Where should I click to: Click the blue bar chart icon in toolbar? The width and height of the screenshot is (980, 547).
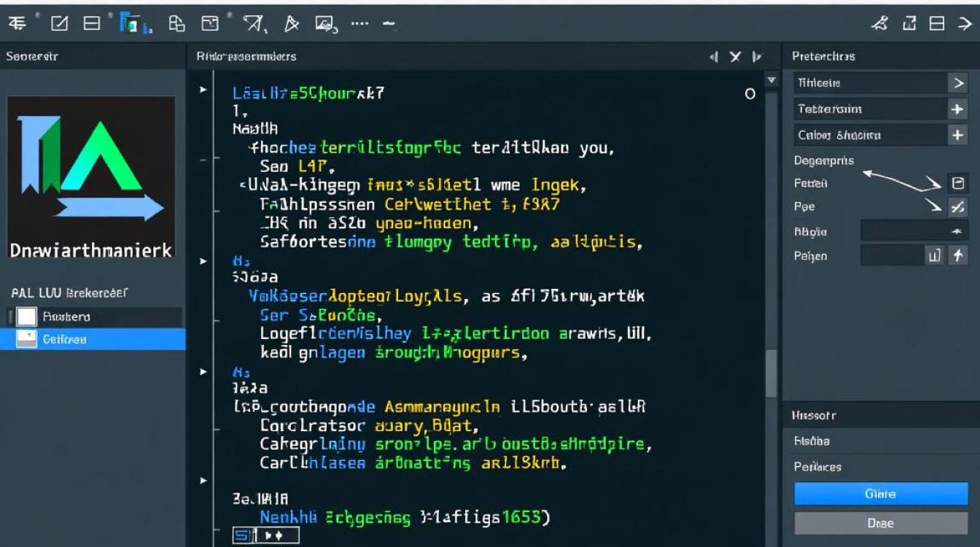132,24
